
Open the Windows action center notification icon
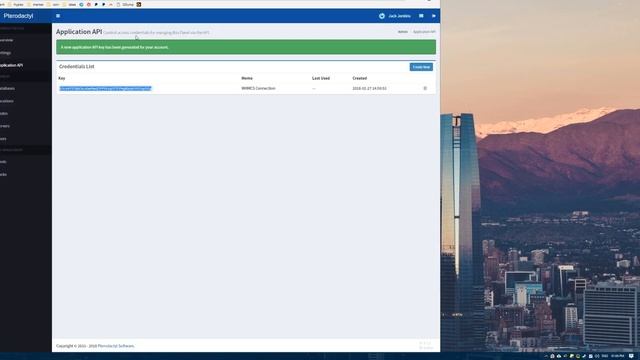[631, 356]
